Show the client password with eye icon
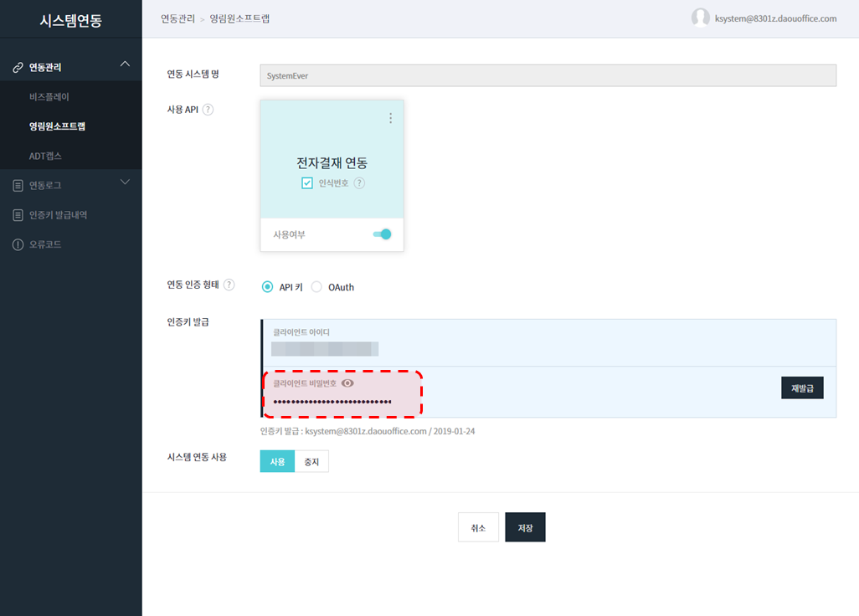 347,382
